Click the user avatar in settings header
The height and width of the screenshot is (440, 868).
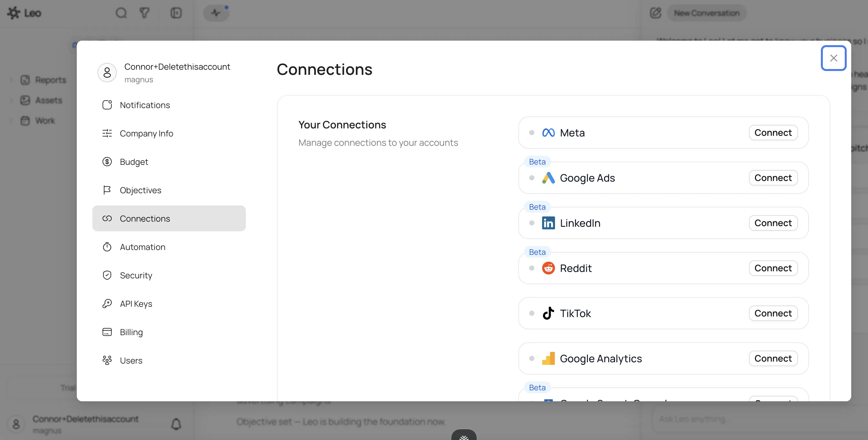pyautogui.click(x=107, y=73)
